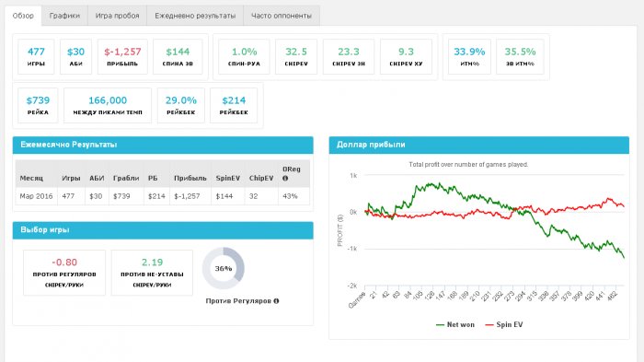Click the Выбор игры panel header
644x362 pixels.
163,230
